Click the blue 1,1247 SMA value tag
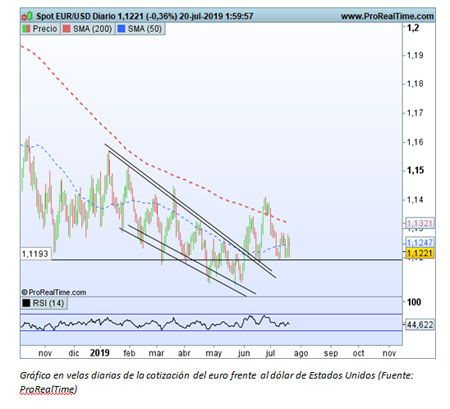Screen dimensions: 450x409 point(420,243)
